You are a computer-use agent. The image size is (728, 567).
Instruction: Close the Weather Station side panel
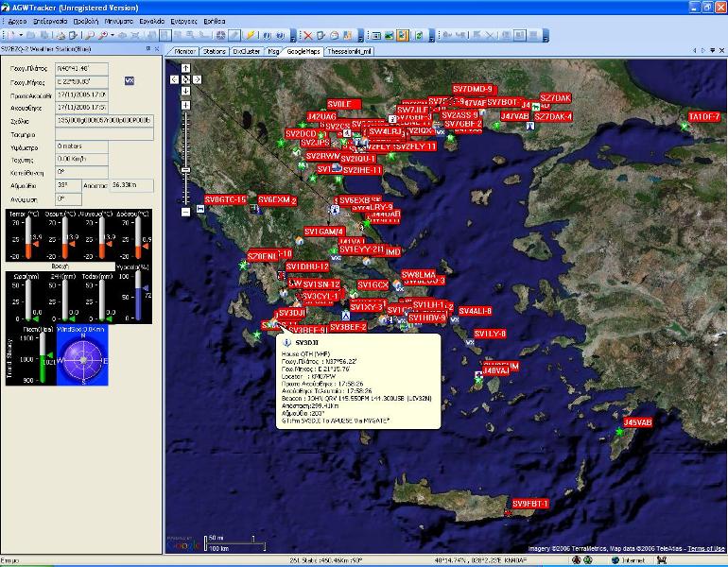coord(157,49)
